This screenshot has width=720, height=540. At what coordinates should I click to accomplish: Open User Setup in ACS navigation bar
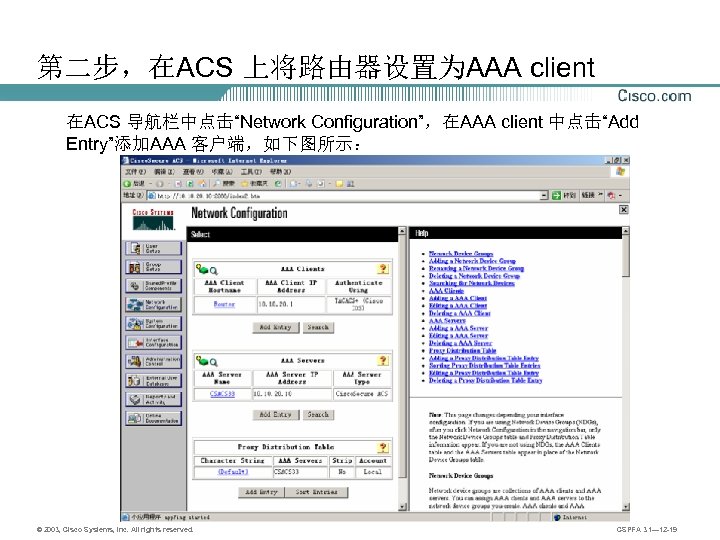tap(153, 248)
